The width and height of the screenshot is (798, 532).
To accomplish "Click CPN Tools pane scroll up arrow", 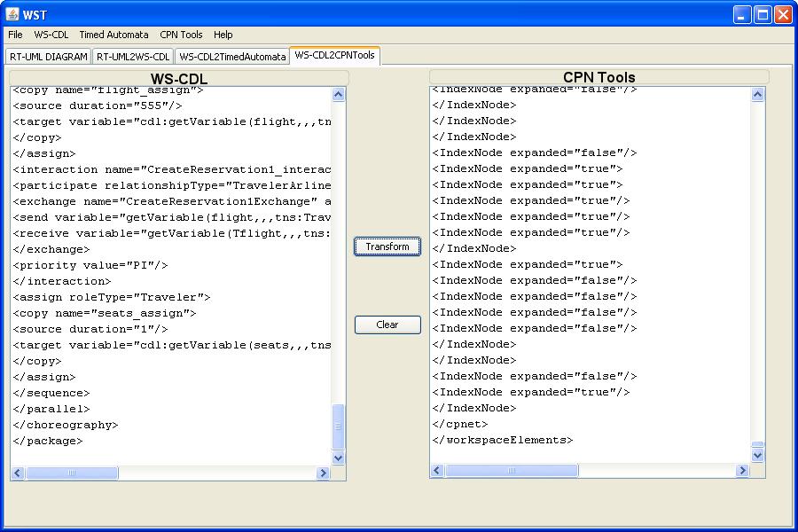I will pyautogui.click(x=758, y=95).
